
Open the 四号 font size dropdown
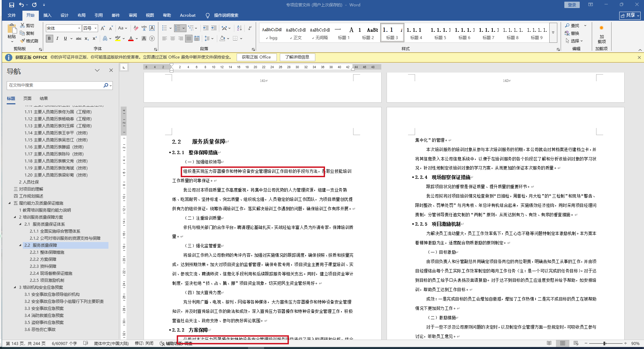click(95, 28)
